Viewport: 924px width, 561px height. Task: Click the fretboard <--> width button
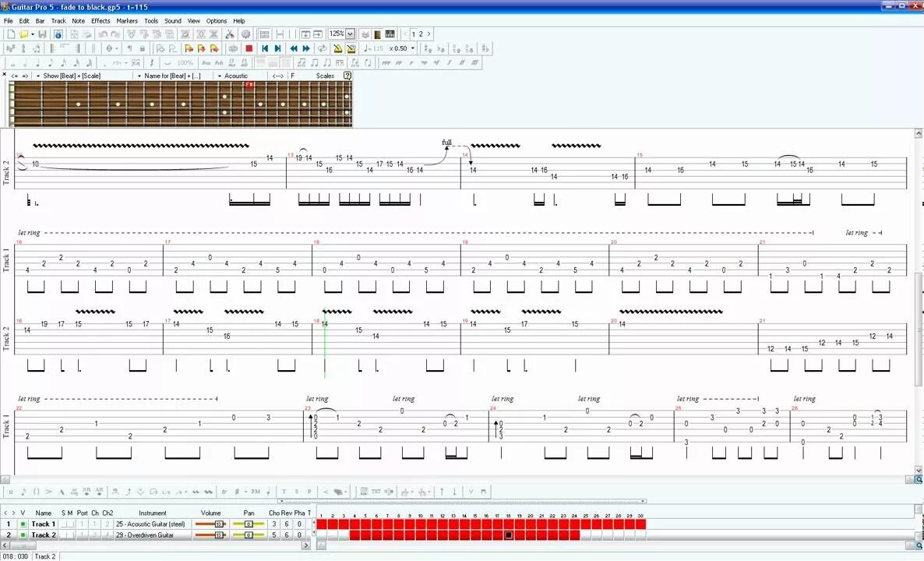278,76
